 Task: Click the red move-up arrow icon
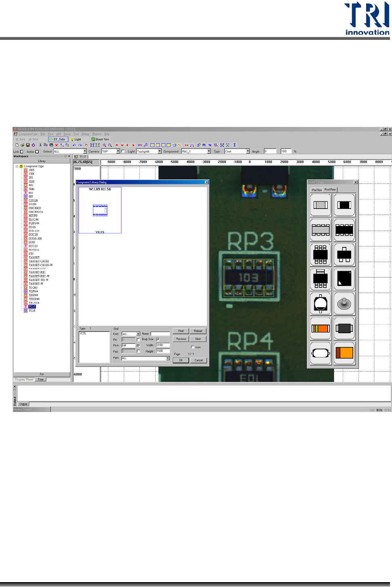(x=117, y=145)
